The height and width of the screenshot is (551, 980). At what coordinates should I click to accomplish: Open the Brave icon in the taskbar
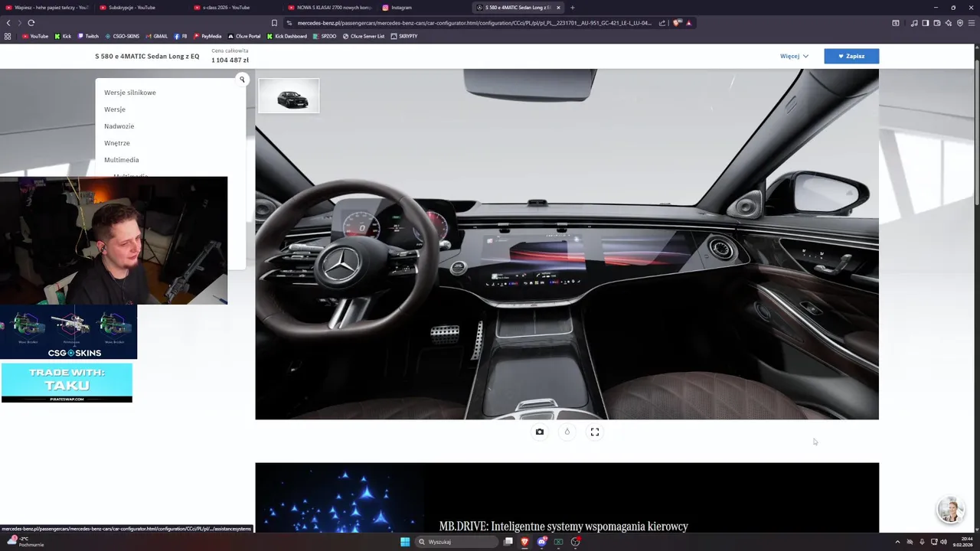coord(524,542)
